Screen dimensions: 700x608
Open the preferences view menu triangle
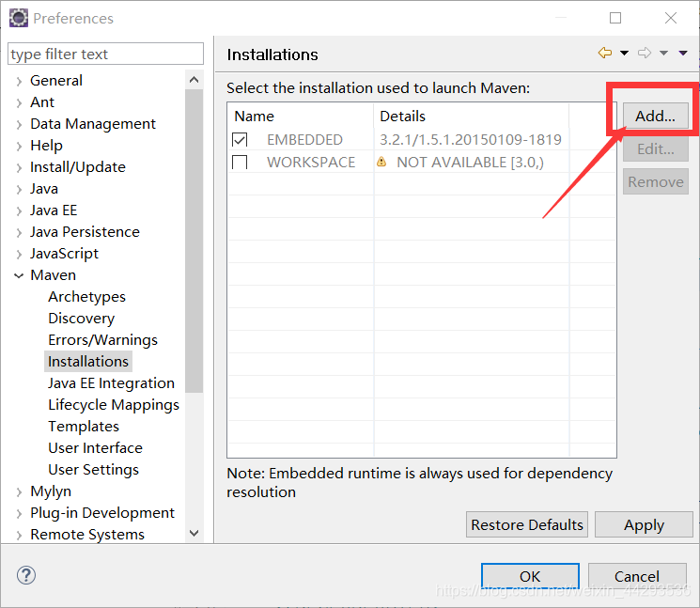click(x=683, y=54)
